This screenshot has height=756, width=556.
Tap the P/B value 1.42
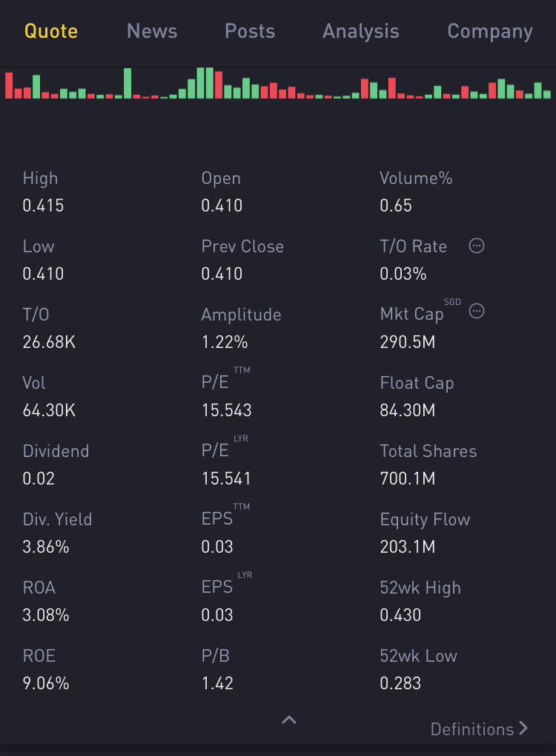[217, 683]
